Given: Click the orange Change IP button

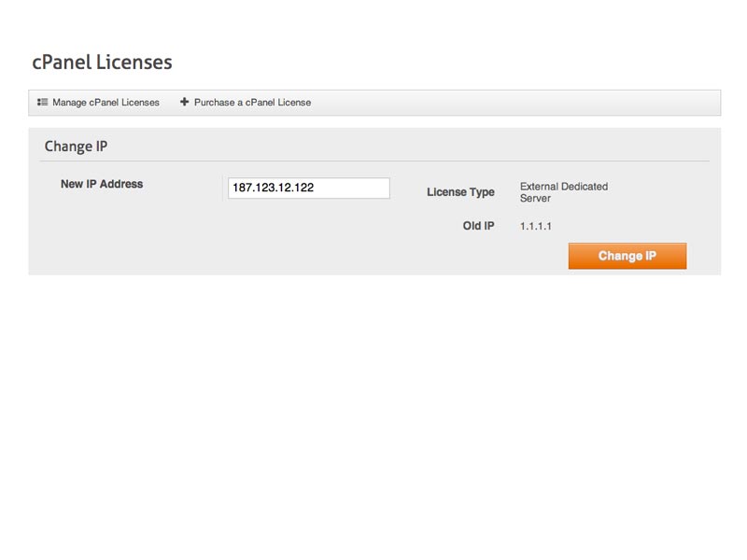Looking at the screenshot, I should [627, 256].
